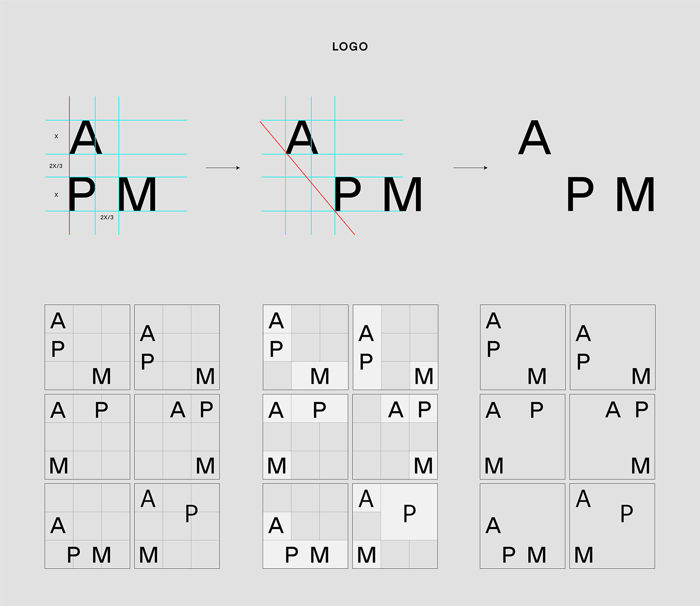
Task: Click the red diagonal guide line
Action: (x=307, y=178)
